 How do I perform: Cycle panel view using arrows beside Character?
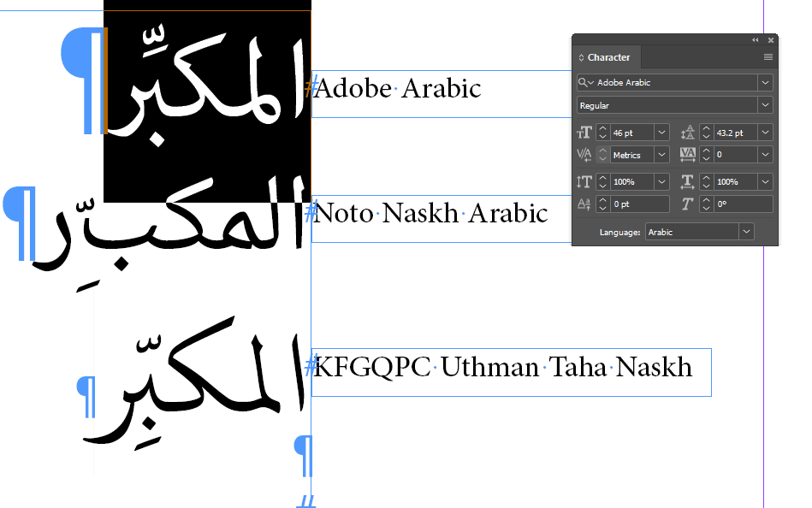(581, 57)
